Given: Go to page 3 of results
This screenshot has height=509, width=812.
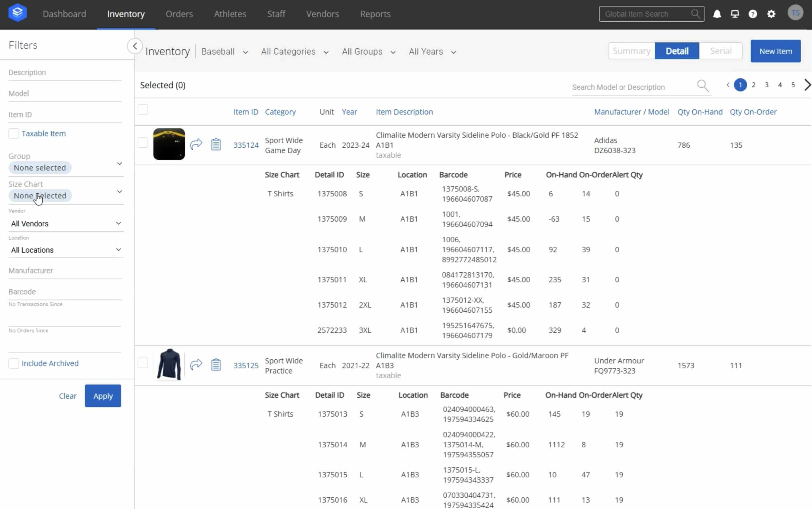Looking at the screenshot, I should pyautogui.click(x=767, y=85).
